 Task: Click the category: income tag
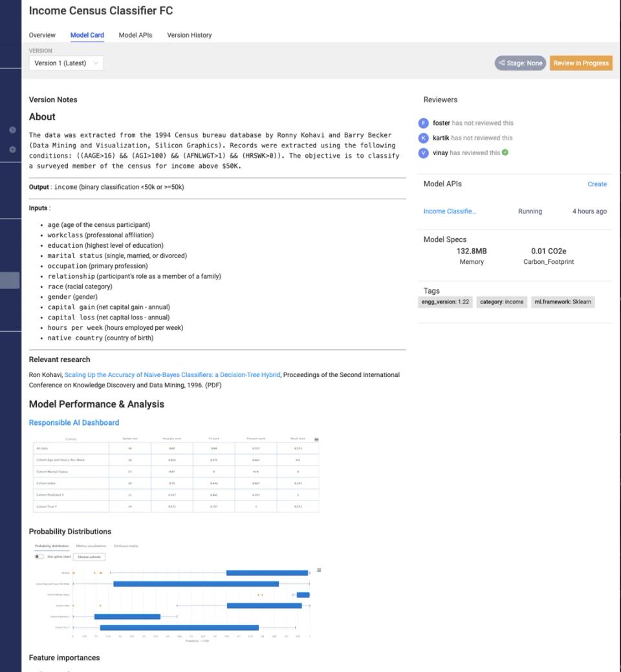pyautogui.click(x=501, y=301)
